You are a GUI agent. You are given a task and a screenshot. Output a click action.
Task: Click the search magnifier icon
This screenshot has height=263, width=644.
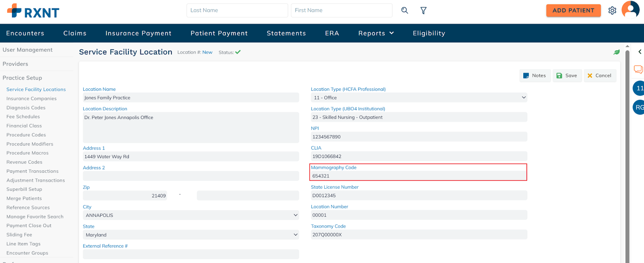(x=405, y=10)
